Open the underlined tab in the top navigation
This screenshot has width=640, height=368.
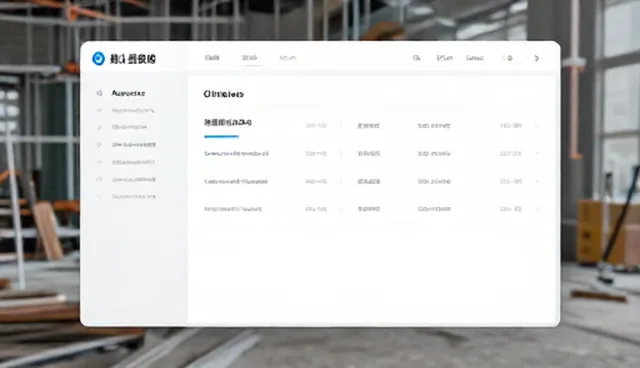tap(249, 58)
